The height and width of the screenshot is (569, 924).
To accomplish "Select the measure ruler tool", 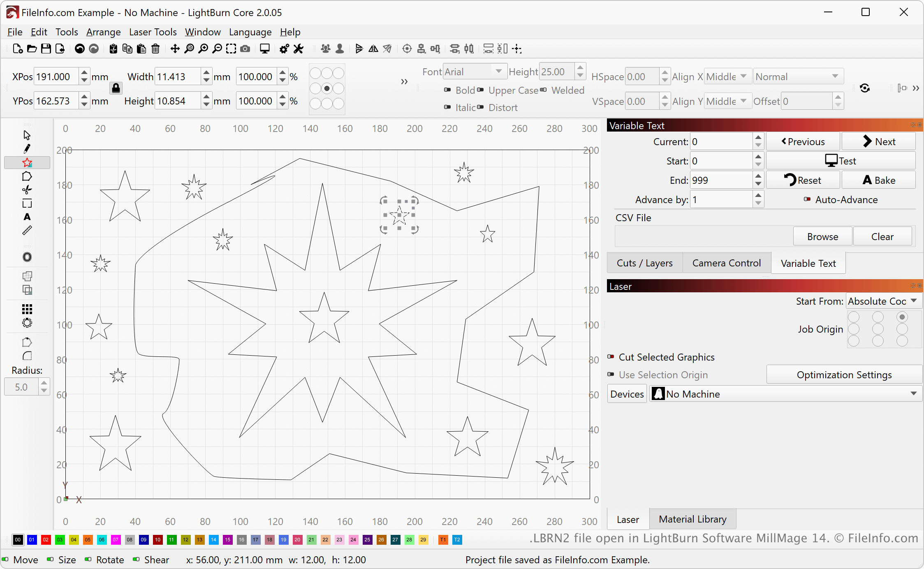I will [27, 231].
